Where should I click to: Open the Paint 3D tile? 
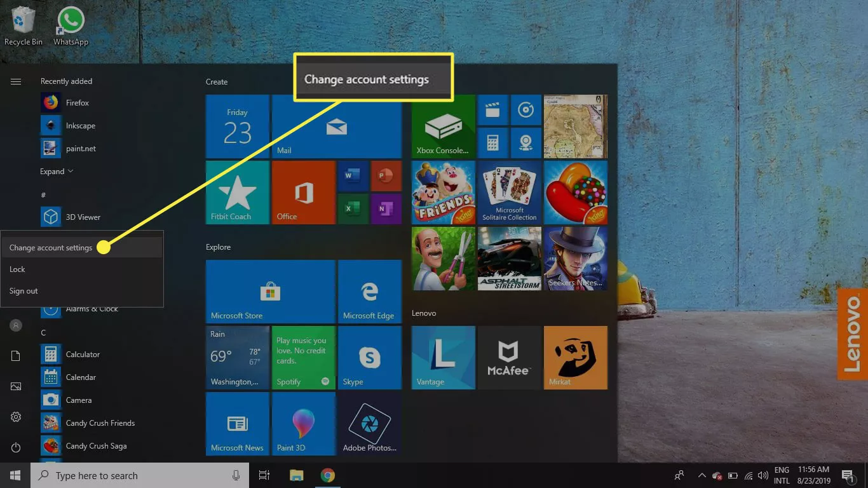pos(303,424)
